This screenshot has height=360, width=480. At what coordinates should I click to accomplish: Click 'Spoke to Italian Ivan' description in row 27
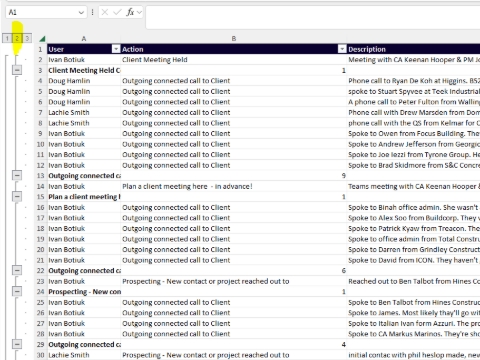pyautogui.click(x=414, y=323)
